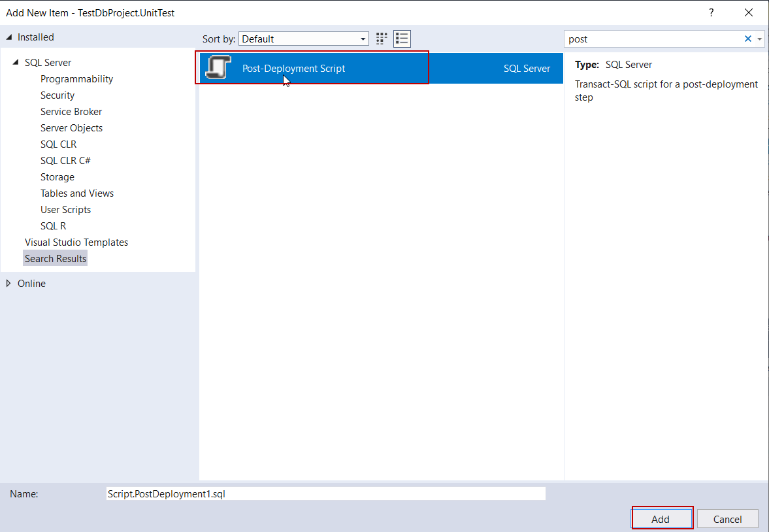The image size is (769, 532).
Task: Collapse the SQL Server tree node arrow
Action: pos(16,62)
